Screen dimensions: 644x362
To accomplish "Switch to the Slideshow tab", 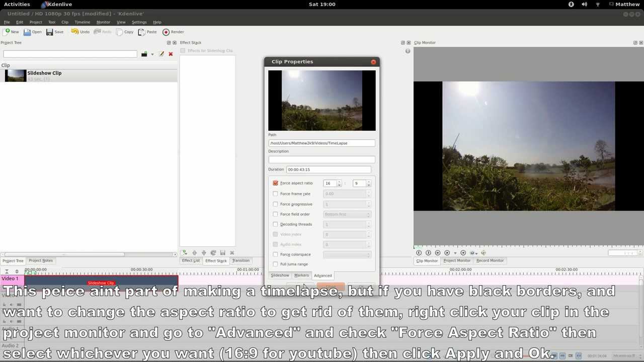I will (280, 276).
